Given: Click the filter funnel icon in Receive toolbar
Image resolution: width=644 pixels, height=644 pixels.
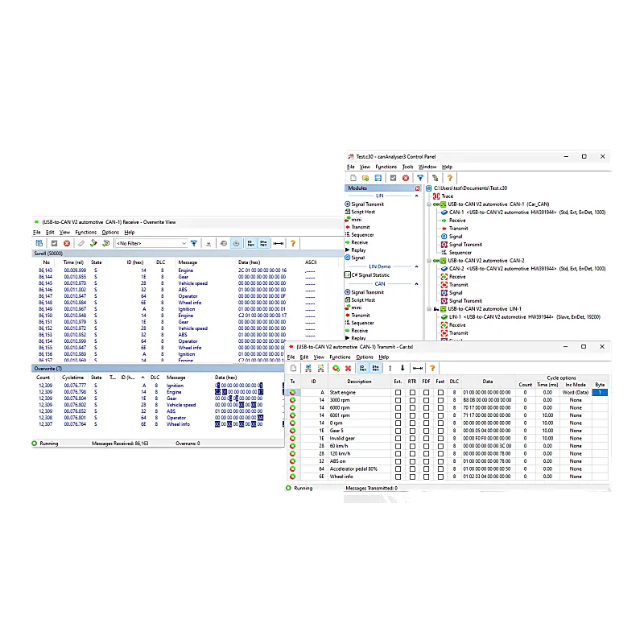Looking at the screenshot, I should click(194, 242).
